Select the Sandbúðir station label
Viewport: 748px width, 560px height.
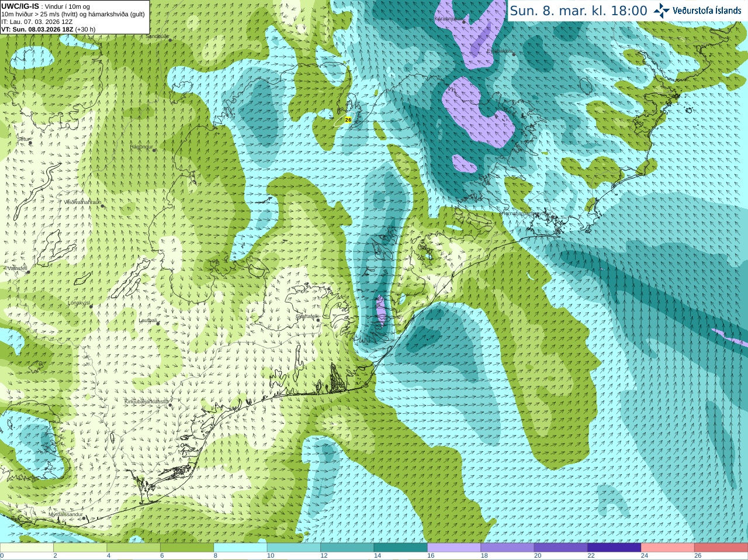click(x=157, y=36)
